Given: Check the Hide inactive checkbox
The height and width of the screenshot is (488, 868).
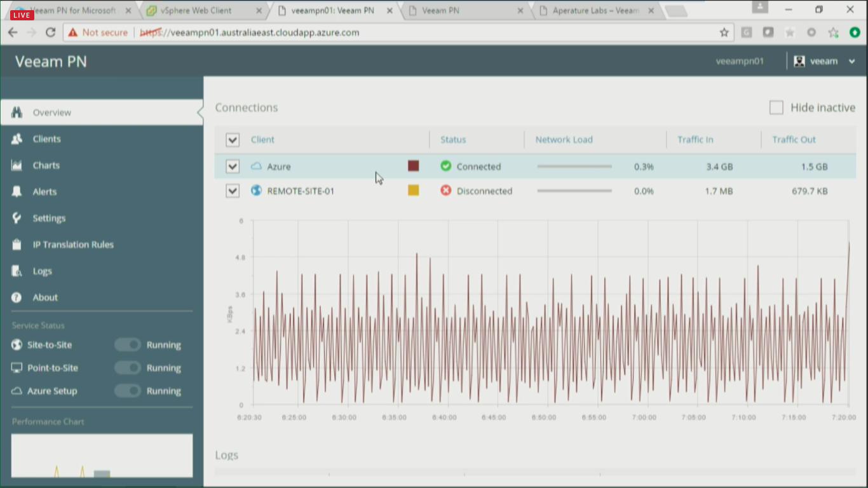Looking at the screenshot, I should point(776,107).
